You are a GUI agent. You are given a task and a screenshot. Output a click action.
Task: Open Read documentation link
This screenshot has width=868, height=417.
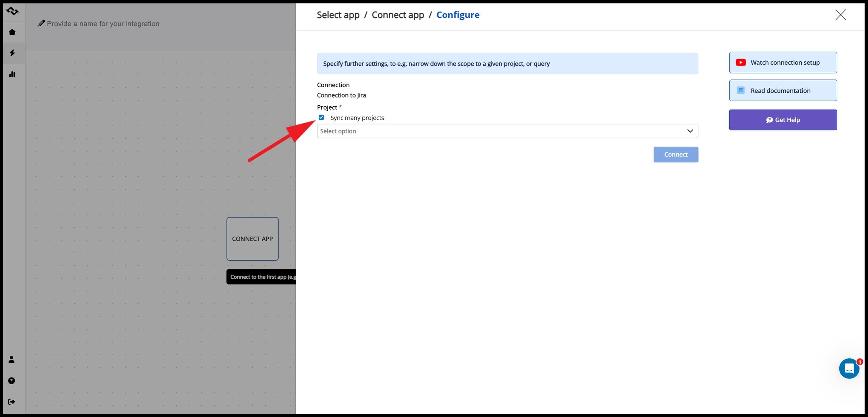783,90
